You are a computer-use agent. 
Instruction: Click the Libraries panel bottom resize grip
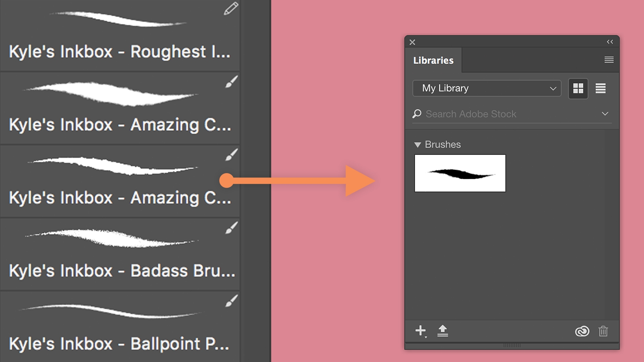[512, 346]
